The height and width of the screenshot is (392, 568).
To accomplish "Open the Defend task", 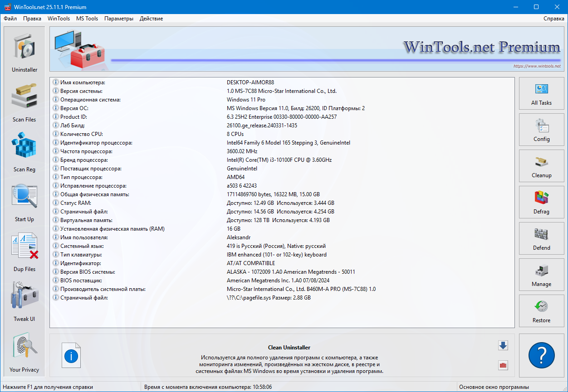I will click(541, 238).
